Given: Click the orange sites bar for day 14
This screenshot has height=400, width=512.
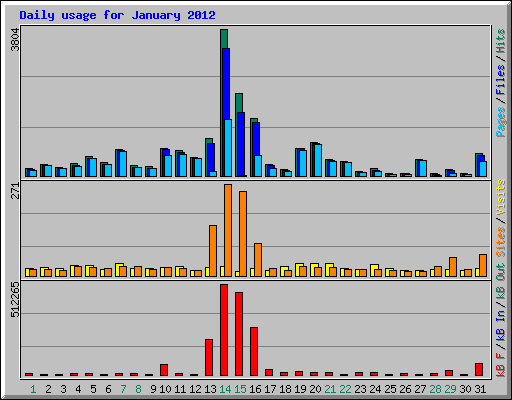Looking at the screenshot, I should [x=228, y=230].
